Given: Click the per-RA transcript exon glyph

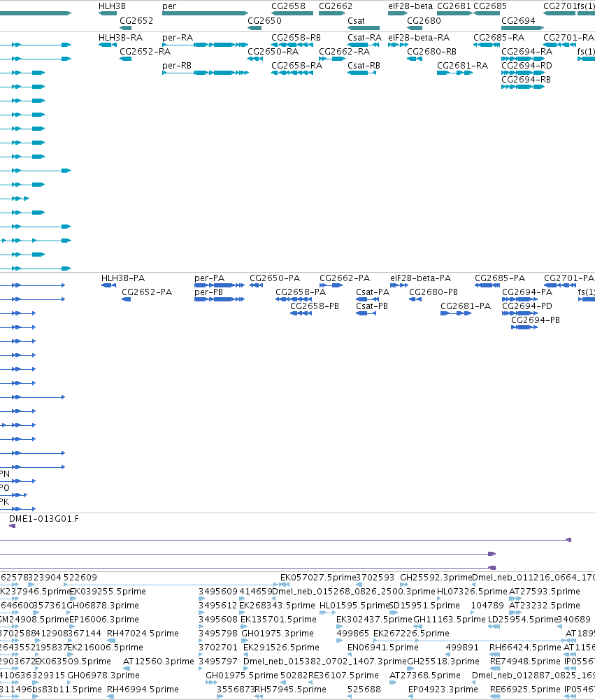Looking at the screenshot, I should pyautogui.click(x=206, y=45).
